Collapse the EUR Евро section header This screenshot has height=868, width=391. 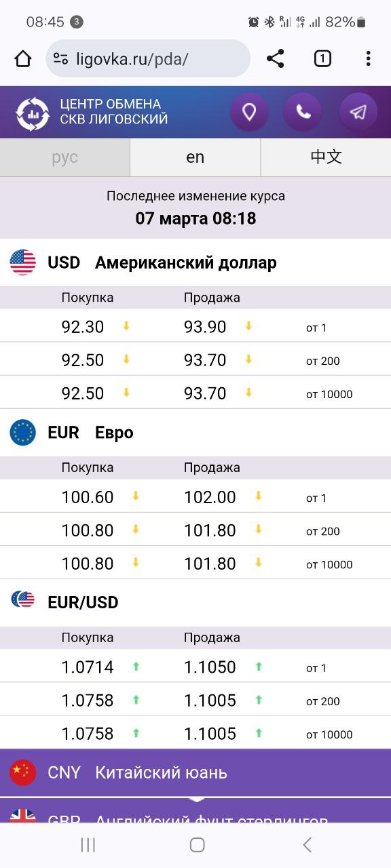click(195, 433)
